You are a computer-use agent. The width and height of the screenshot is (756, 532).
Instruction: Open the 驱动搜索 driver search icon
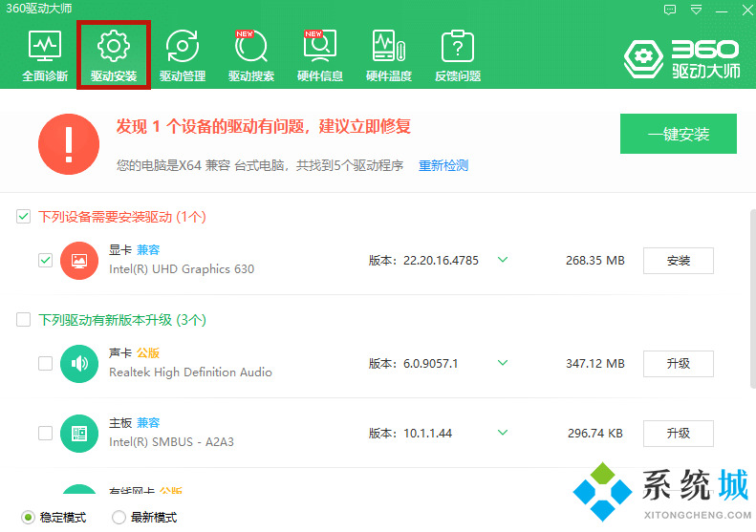(251, 55)
